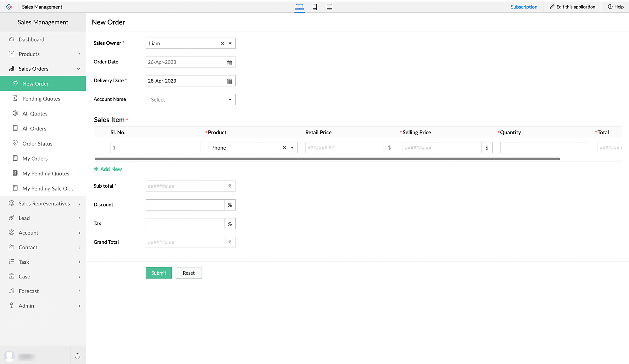Go to Order Status page
This screenshot has height=364, width=629.
37,144
